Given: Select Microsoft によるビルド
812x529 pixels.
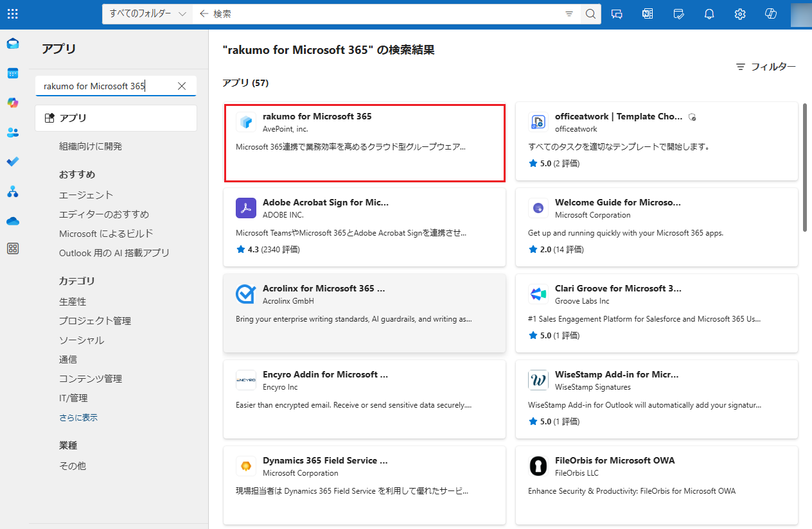Looking at the screenshot, I should [106, 234].
